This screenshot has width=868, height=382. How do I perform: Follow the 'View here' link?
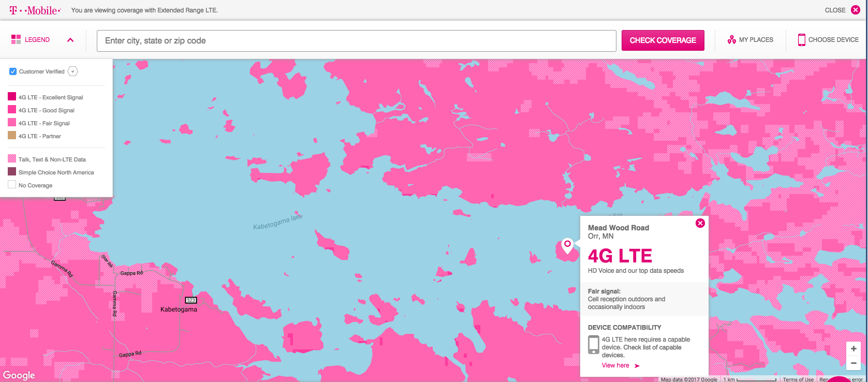point(615,365)
